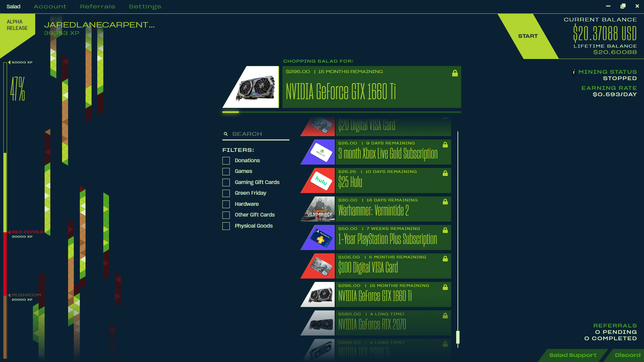Click lock icon on listed GTX 1660 Ti

(445, 287)
